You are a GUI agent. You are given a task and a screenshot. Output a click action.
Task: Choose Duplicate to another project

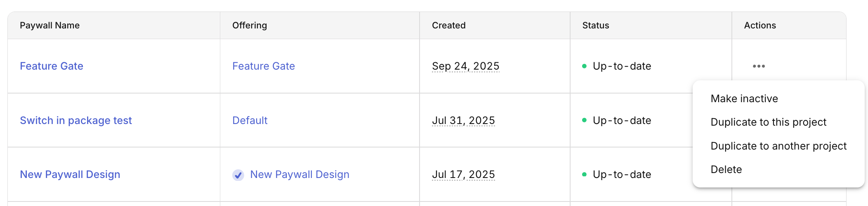coord(778,146)
